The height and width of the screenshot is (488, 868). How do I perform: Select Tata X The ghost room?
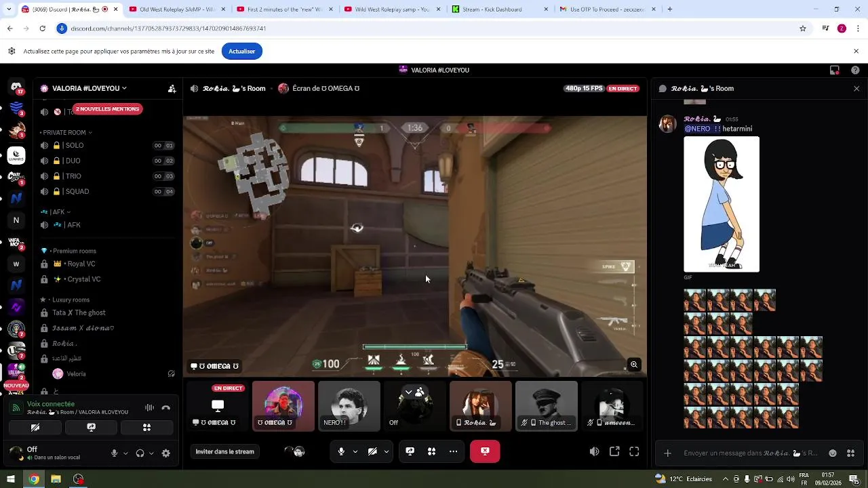coord(106,312)
